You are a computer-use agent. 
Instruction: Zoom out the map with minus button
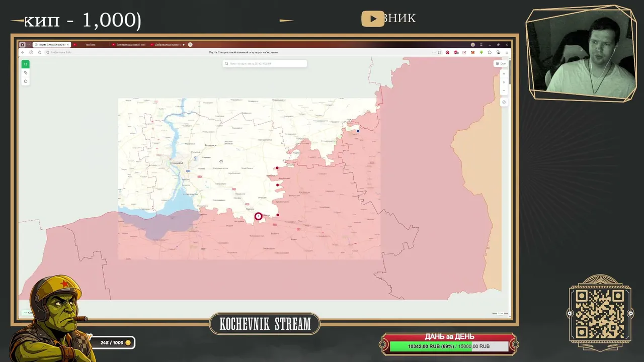pyautogui.click(x=504, y=91)
